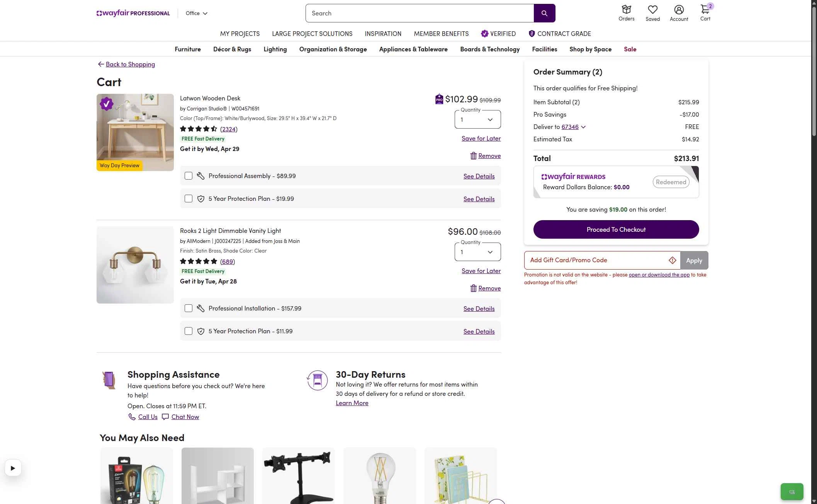Check the 5 Year Protection Plan $19.99 box
817x504 pixels.
pos(189,199)
